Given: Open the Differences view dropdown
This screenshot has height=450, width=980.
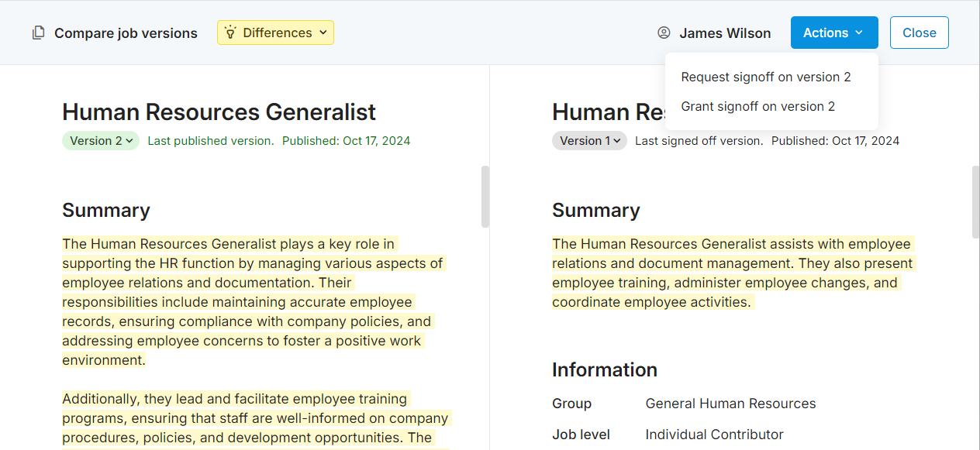Looking at the screenshot, I should click(275, 33).
